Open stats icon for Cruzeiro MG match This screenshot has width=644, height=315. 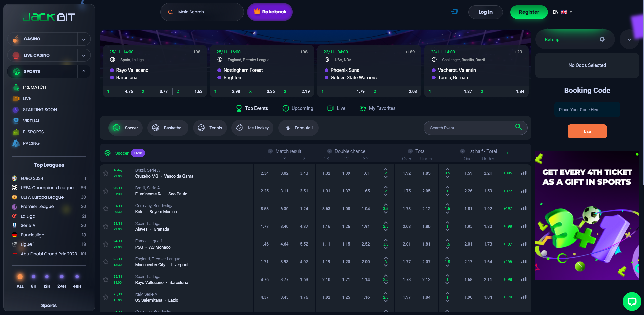tap(524, 173)
